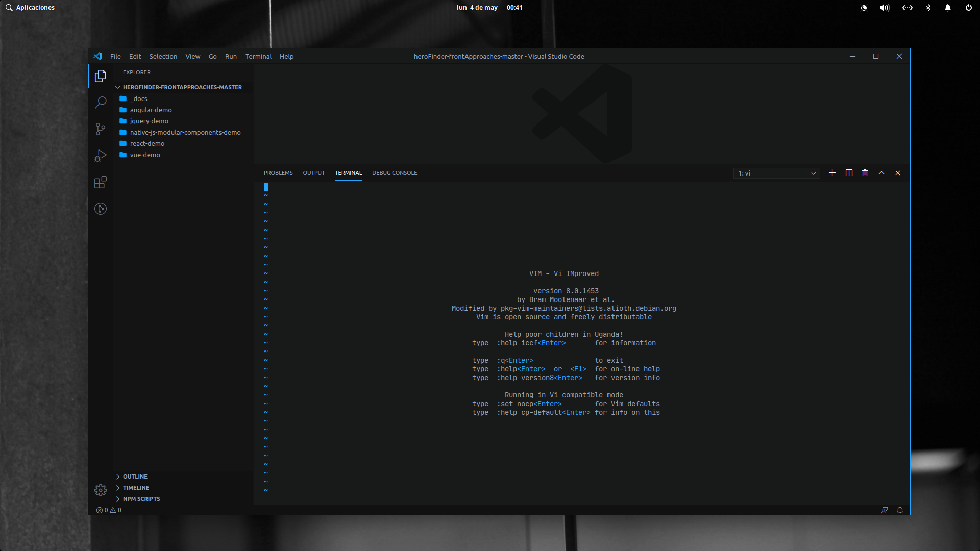Click errors and warnings status indicator
This screenshot has width=980, height=551.
tap(109, 510)
